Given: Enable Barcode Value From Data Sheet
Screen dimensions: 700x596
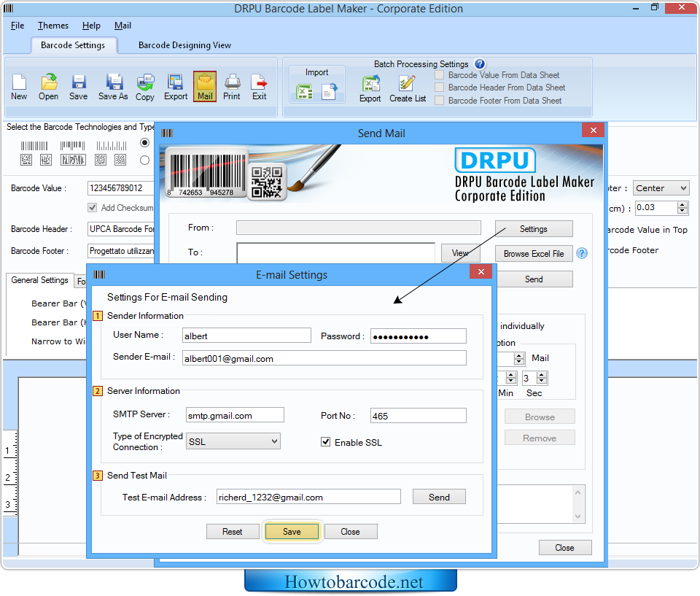Looking at the screenshot, I should point(439,75).
